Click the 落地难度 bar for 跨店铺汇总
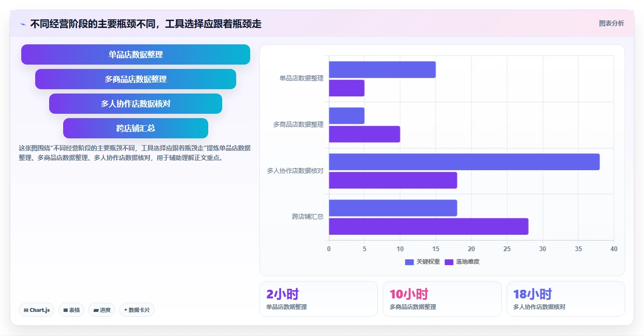Screen dimensions: 644x336 coord(429,227)
